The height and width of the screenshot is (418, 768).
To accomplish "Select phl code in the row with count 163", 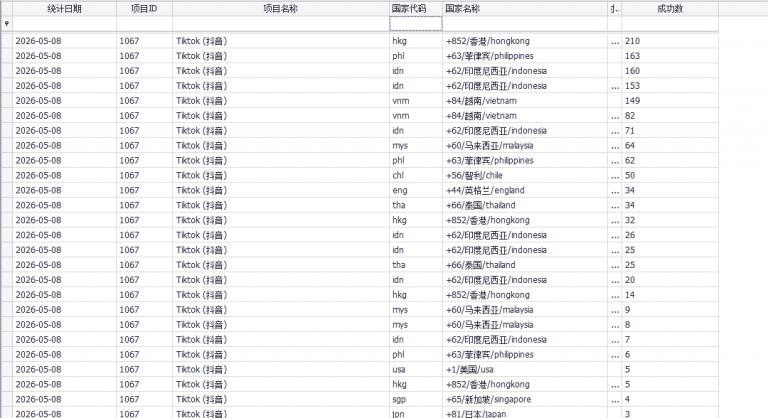I will [x=416, y=56].
